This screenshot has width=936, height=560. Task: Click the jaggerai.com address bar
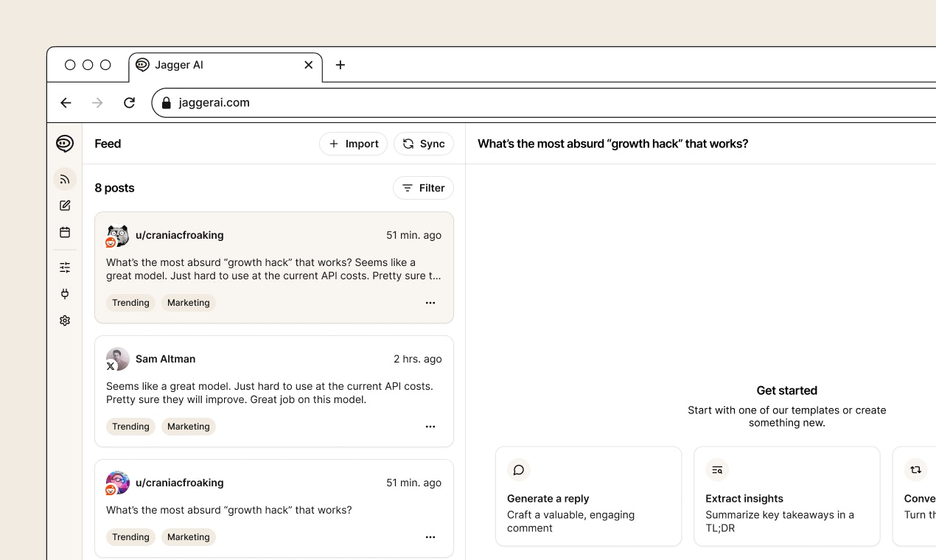(x=545, y=102)
